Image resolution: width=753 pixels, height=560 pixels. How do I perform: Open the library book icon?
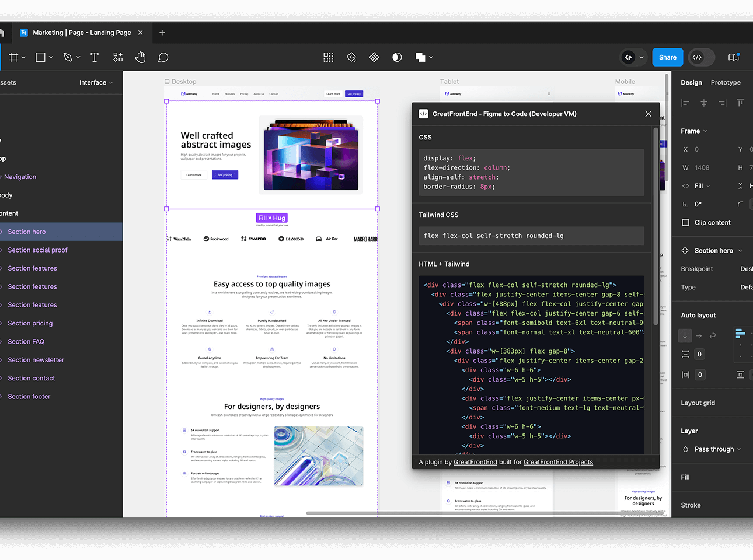(734, 57)
